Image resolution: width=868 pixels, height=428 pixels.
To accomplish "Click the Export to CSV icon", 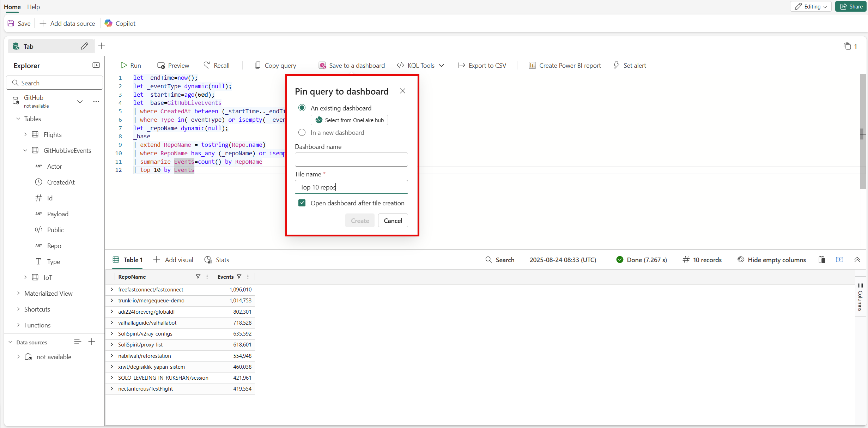I will coord(461,65).
